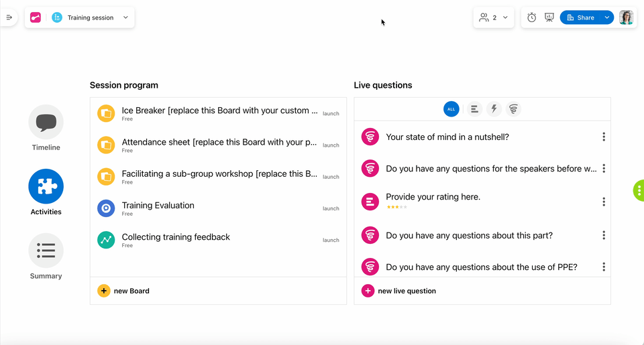Expand the Training session dropdown

[x=125, y=17]
